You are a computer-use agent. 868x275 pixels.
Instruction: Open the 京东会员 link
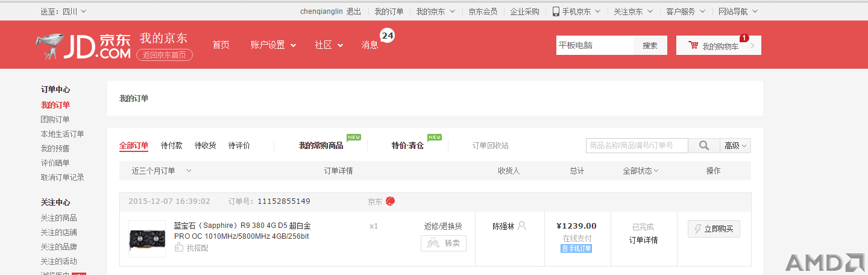[x=483, y=11]
